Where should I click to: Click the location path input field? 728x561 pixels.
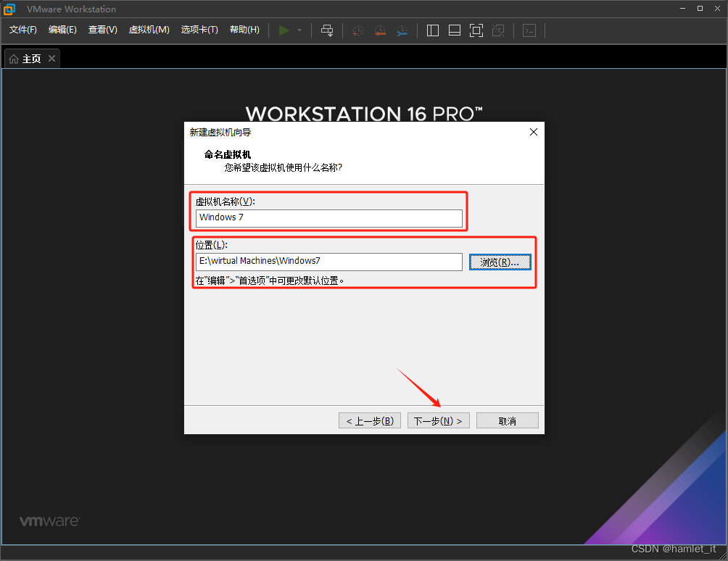coord(328,262)
